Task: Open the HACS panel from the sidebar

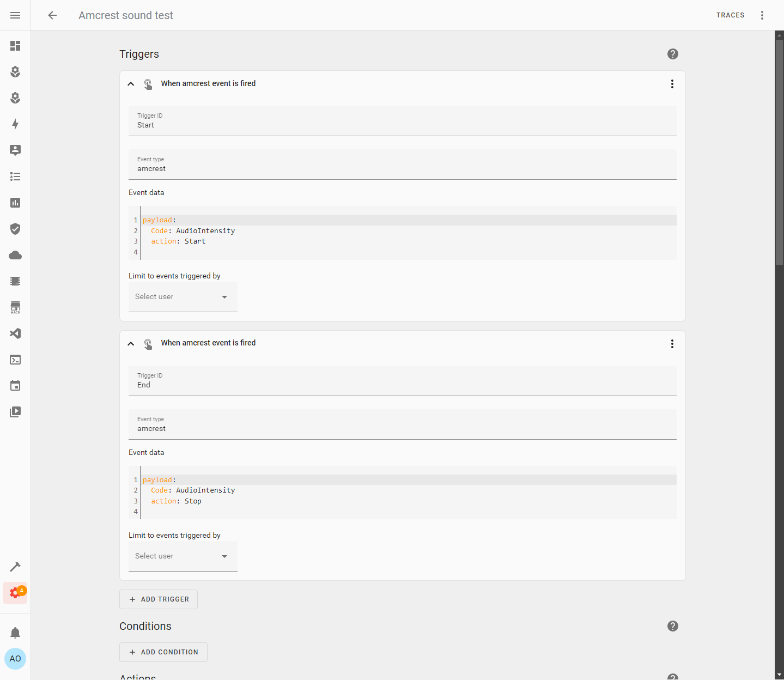Action: (15, 307)
